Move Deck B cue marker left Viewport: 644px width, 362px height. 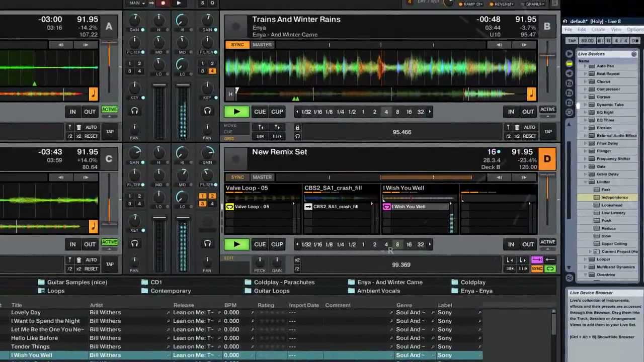coord(261,127)
